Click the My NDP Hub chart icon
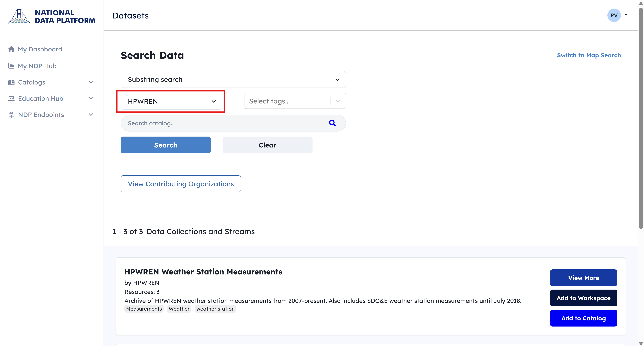 click(11, 66)
